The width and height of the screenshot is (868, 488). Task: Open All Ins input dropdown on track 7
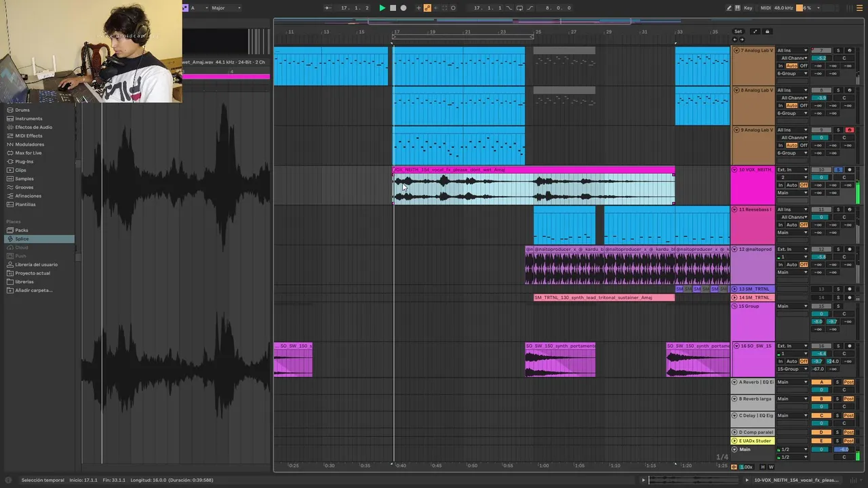pyautogui.click(x=792, y=50)
